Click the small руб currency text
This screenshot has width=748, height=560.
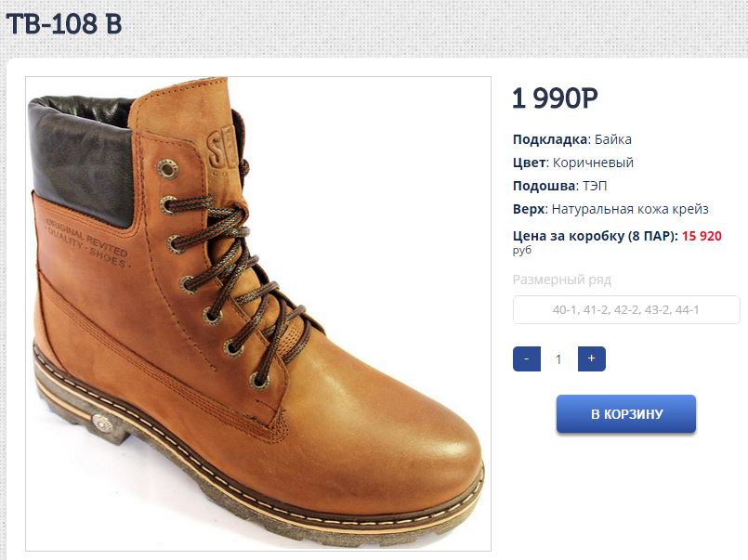coord(522,250)
